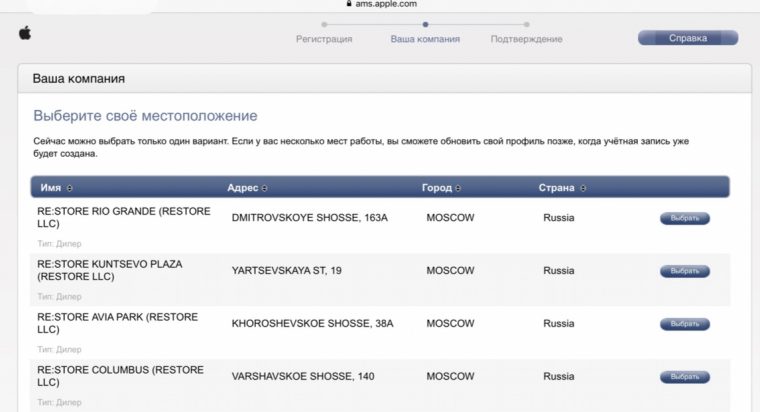Click the Регистрация progress step dot
This screenshot has height=412, width=760.
click(x=324, y=23)
